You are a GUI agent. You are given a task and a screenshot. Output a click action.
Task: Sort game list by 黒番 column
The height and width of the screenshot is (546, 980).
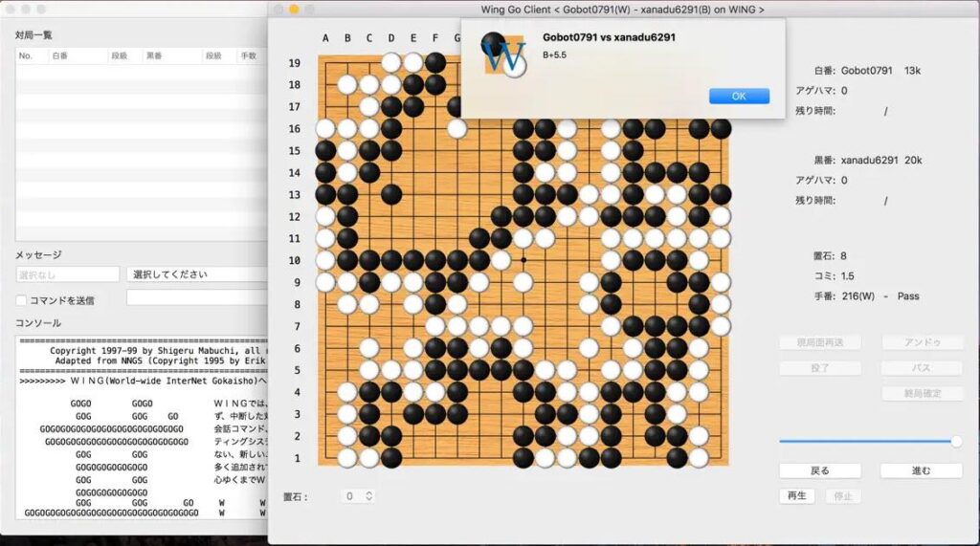point(153,56)
